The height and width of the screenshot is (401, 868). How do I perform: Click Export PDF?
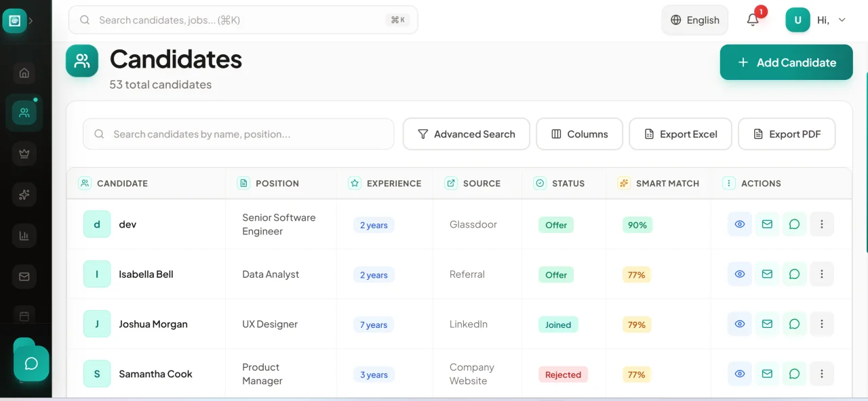[x=787, y=134]
